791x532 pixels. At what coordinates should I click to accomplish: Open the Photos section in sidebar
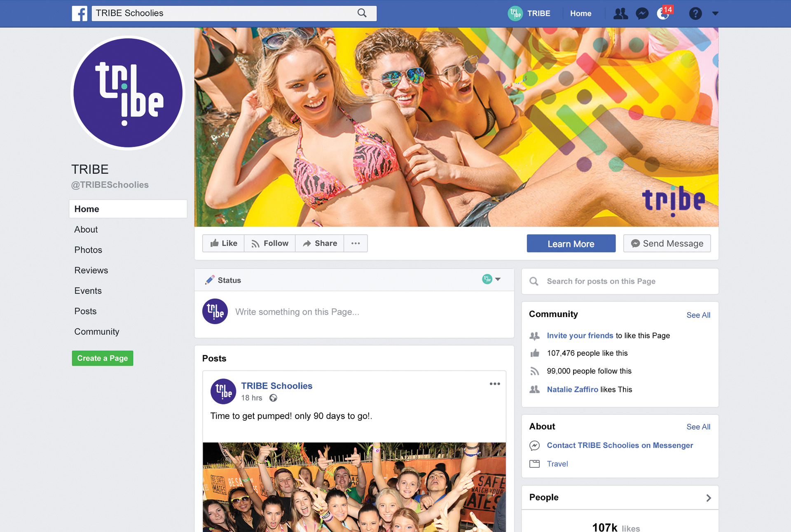pos(88,250)
